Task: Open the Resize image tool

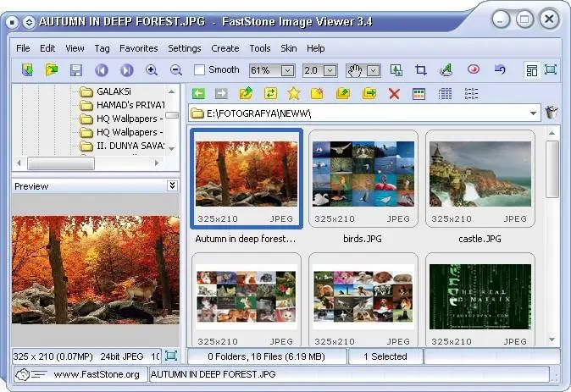Action: [396, 70]
